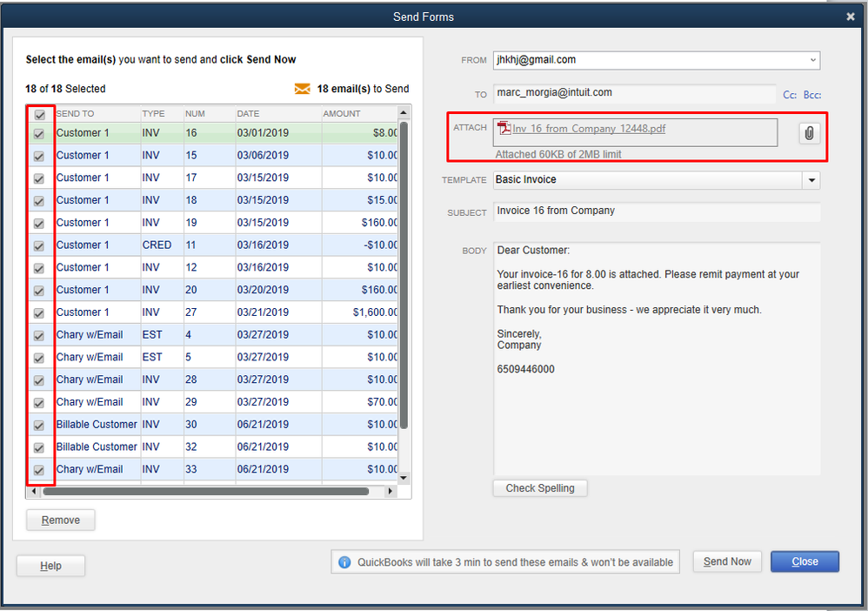Close the Send Forms dialog with X
Image resolution: width=868 pixels, height=611 pixels.
851,17
